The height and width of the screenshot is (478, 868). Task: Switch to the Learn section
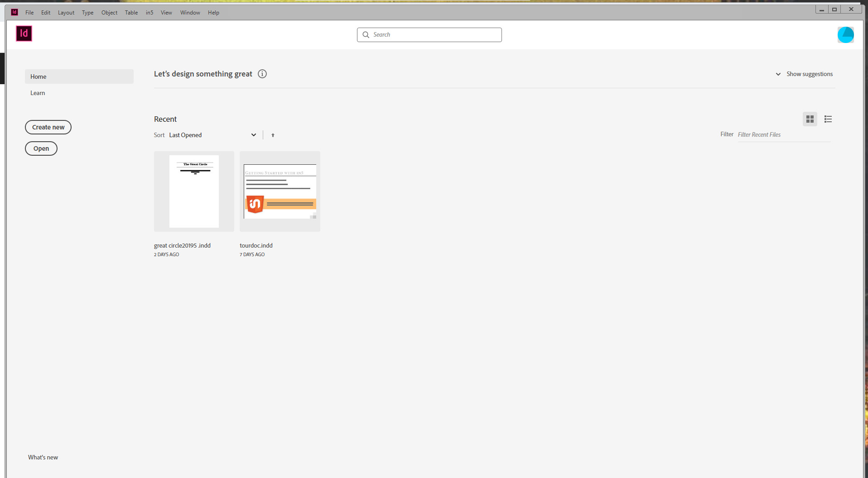(38, 93)
